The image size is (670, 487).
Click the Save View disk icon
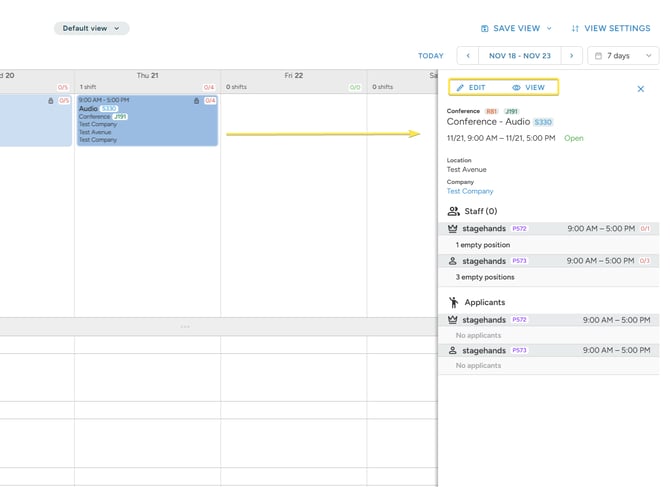485,29
